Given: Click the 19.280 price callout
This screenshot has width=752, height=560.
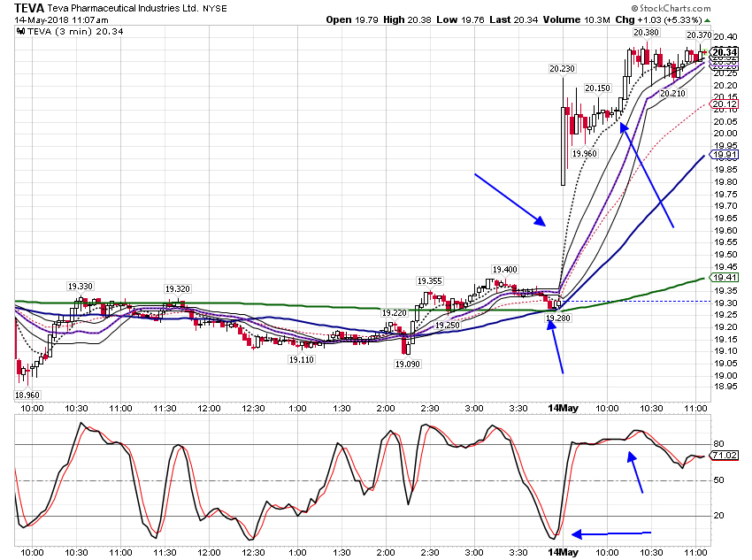Looking at the screenshot, I should point(558,318).
